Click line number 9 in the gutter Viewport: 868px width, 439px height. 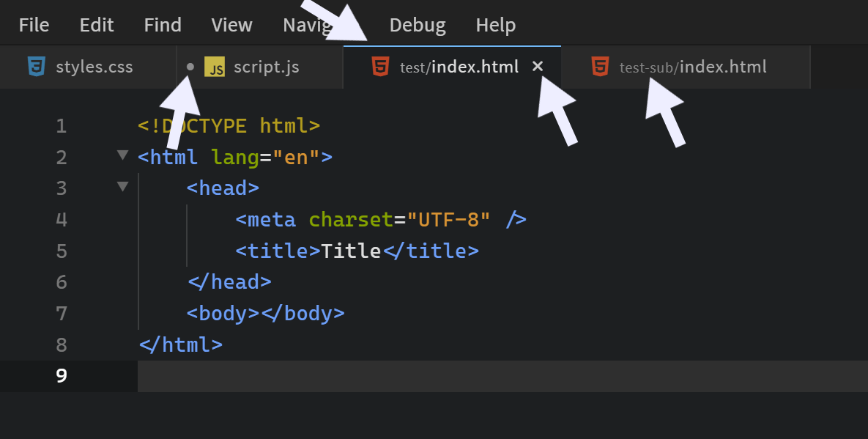click(x=61, y=375)
